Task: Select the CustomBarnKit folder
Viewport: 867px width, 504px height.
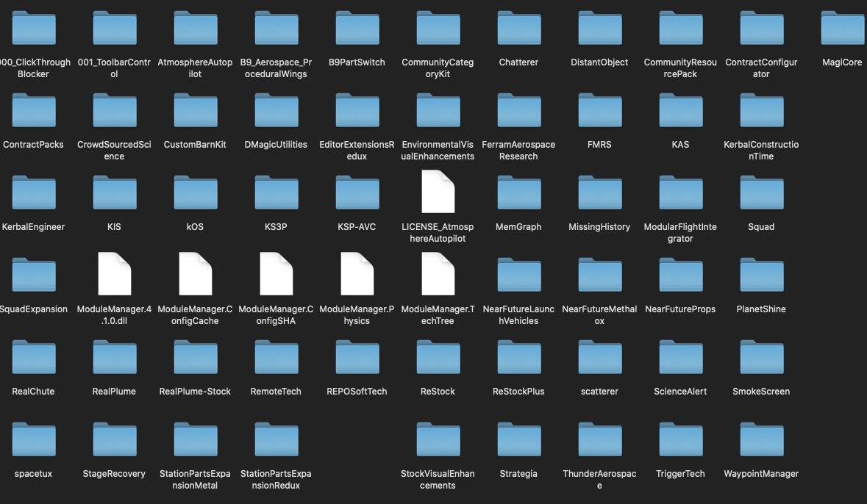Action: [195, 110]
